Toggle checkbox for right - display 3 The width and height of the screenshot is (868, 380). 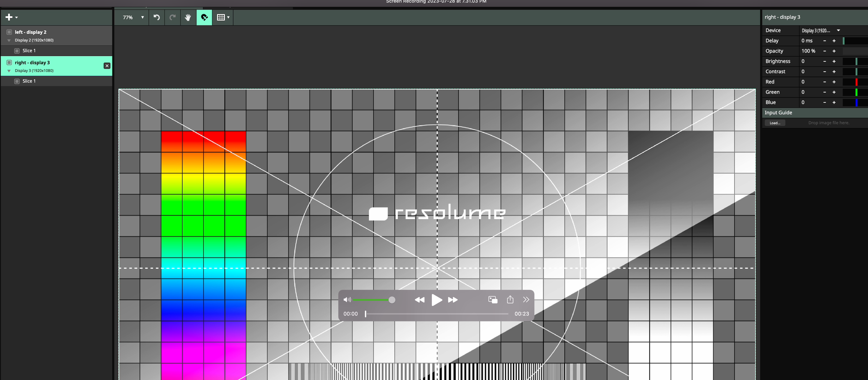(9, 63)
